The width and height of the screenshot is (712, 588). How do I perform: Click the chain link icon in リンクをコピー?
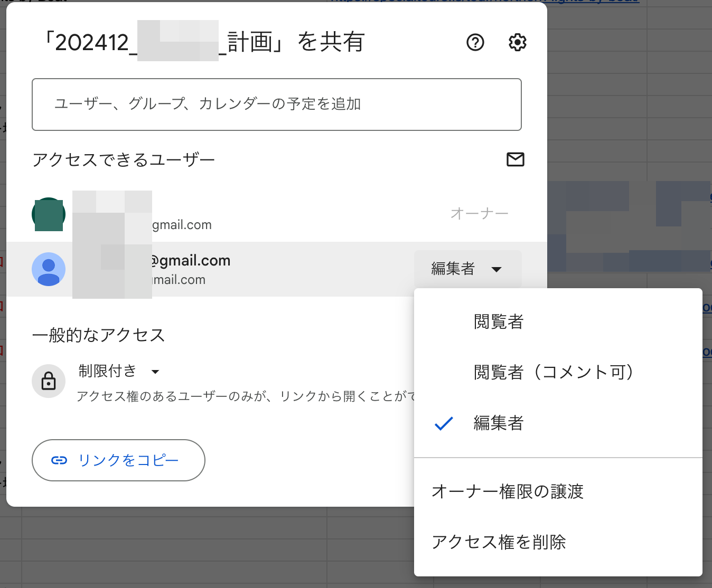(x=59, y=460)
